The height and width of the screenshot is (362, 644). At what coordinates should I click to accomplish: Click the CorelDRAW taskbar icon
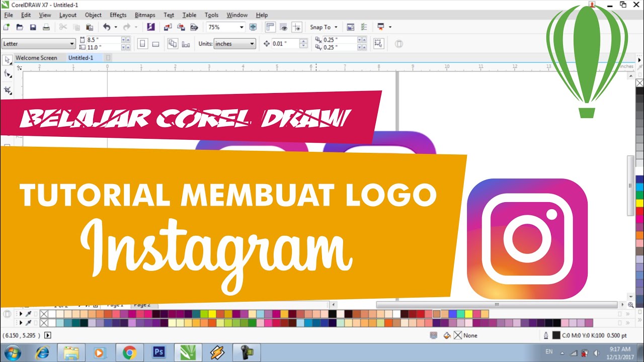(x=188, y=352)
